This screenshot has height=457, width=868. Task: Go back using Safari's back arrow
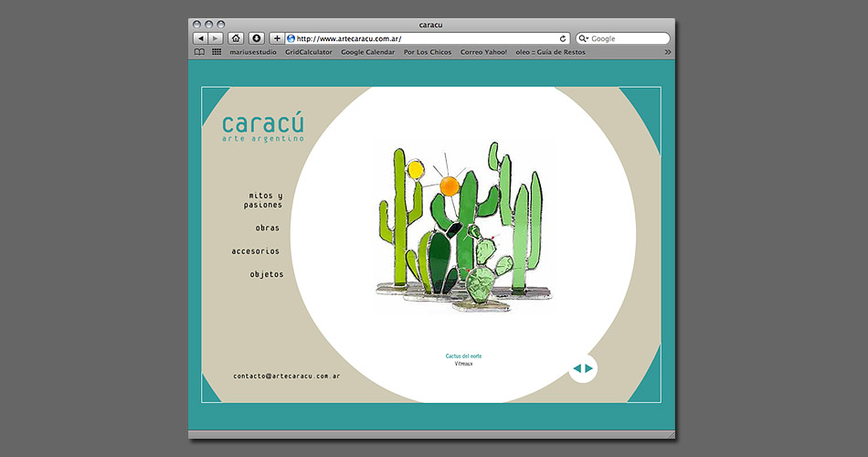click(200, 38)
